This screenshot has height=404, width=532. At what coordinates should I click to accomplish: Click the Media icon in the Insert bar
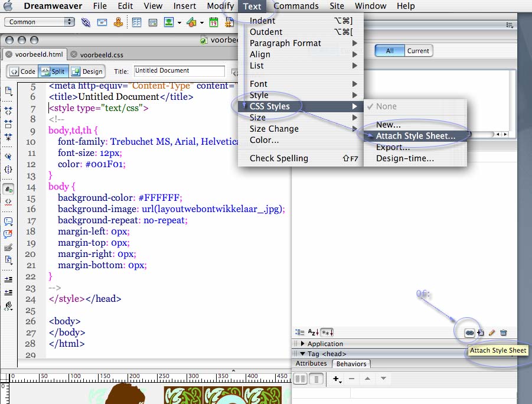191,22
